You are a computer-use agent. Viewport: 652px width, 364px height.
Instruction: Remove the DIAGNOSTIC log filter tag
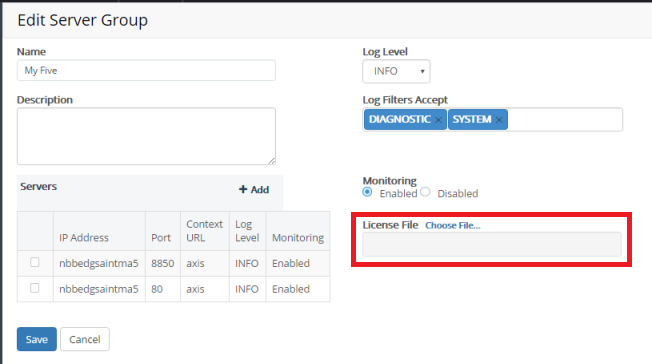click(x=438, y=120)
